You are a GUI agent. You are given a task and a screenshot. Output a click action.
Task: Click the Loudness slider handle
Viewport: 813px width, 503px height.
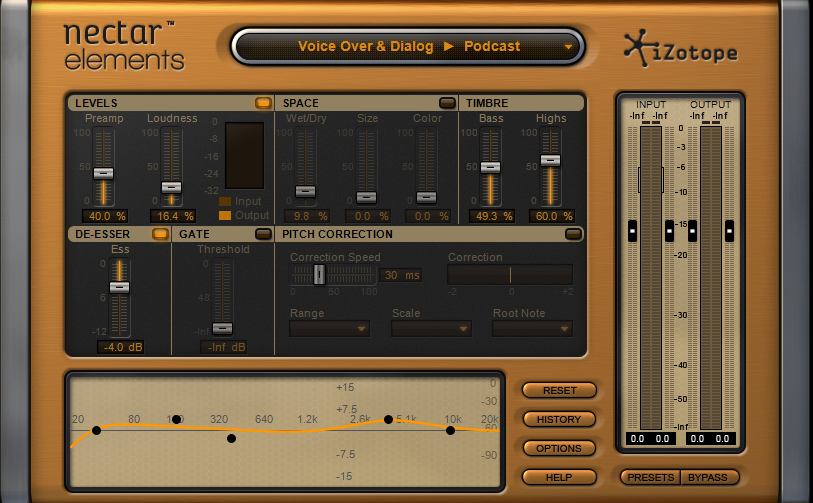click(171, 187)
